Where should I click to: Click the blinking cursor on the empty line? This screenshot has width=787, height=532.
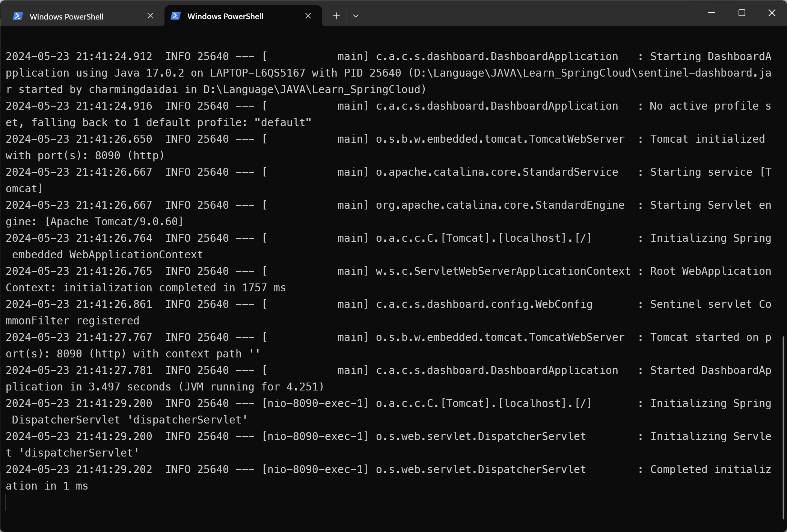[6, 502]
